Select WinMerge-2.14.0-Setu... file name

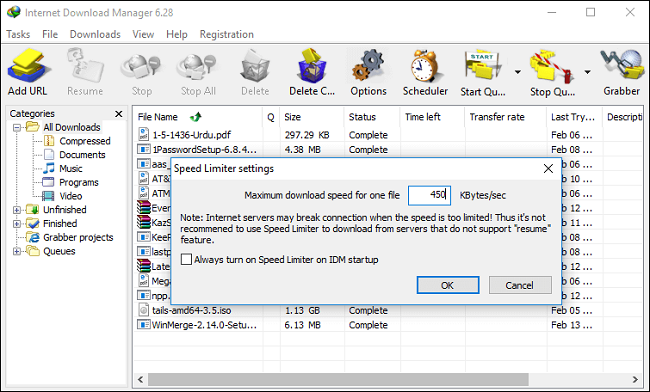pyautogui.click(x=204, y=325)
